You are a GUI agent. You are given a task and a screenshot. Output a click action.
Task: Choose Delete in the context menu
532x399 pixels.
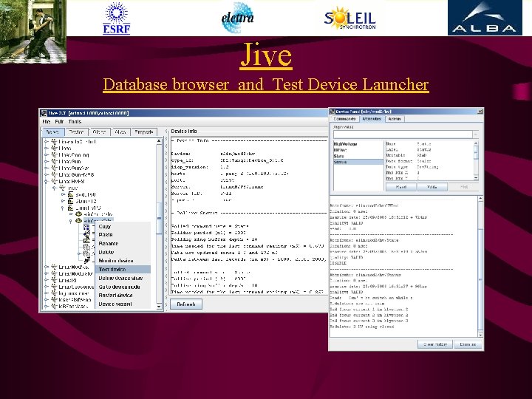point(123,252)
